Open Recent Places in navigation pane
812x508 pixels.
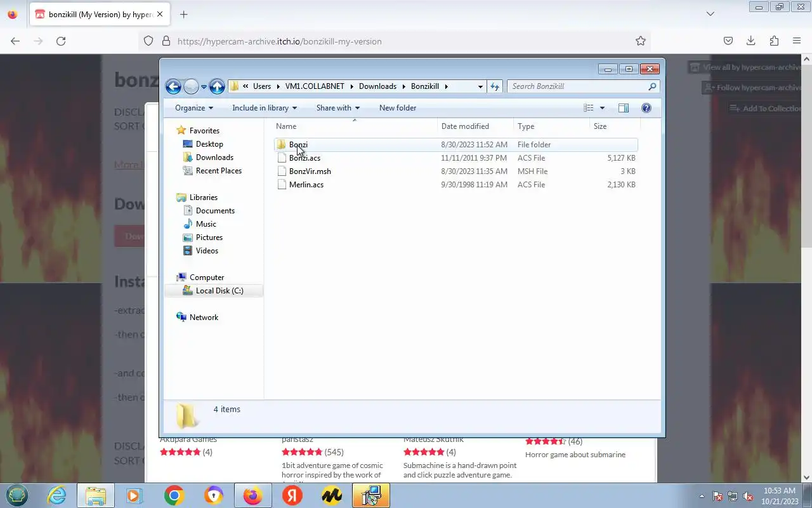point(218,171)
